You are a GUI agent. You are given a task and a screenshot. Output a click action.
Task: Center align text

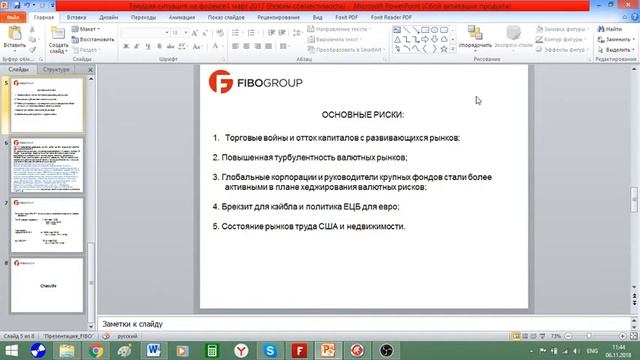point(247,46)
